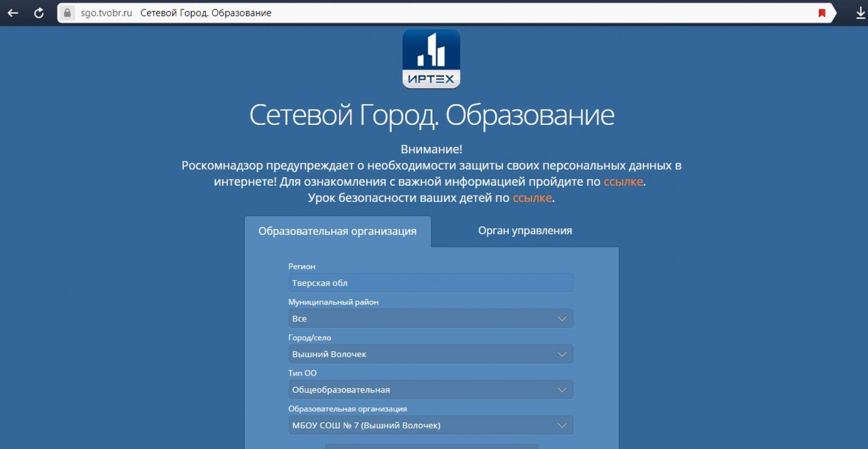Viewport: 868px width, 449px height.
Task: Click the page title in the address bar
Action: 206,13
